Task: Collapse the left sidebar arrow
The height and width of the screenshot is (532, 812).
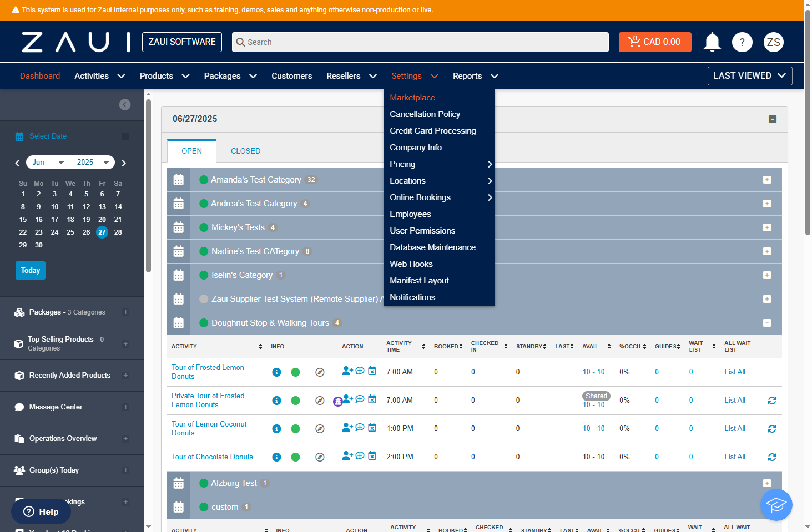Action: coord(125,105)
